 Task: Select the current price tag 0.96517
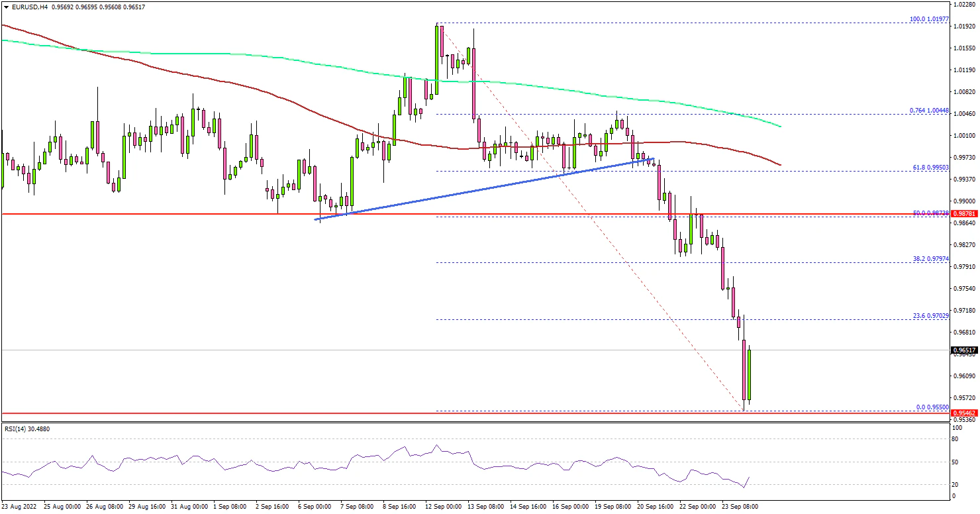coord(965,350)
